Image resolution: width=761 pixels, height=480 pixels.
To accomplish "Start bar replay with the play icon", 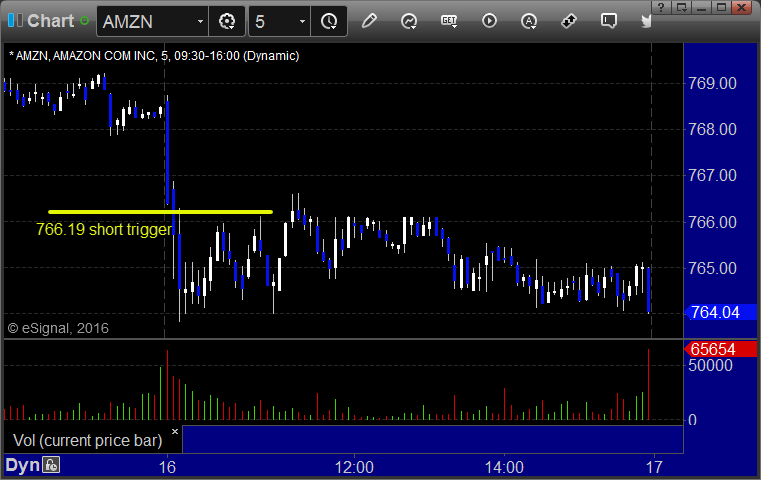I will tap(489, 21).
